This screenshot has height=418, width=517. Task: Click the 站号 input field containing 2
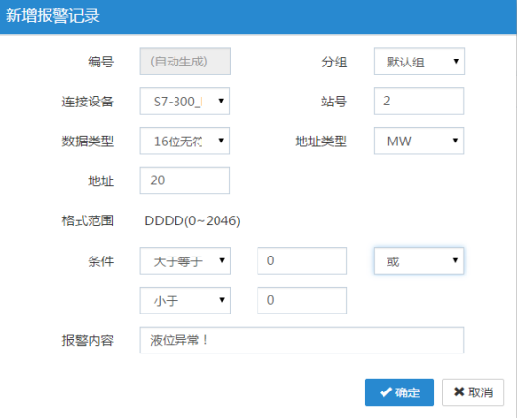coord(419,101)
